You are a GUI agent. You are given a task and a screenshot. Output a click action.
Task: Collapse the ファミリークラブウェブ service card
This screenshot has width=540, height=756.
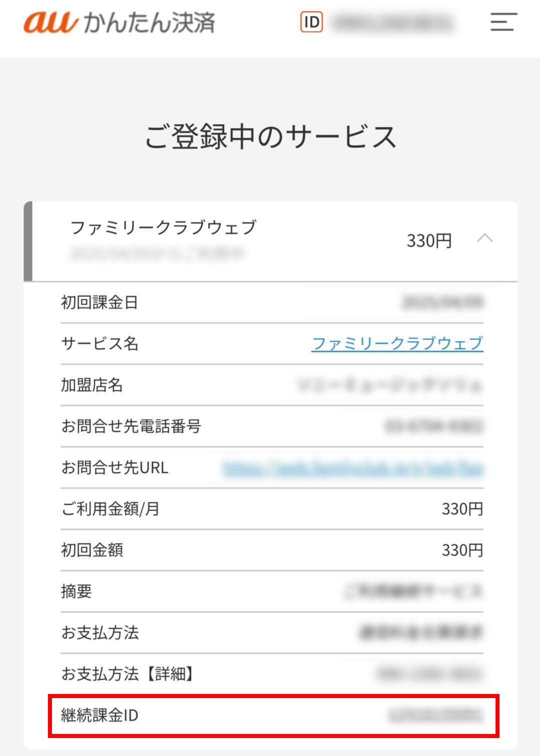pos(485,238)
